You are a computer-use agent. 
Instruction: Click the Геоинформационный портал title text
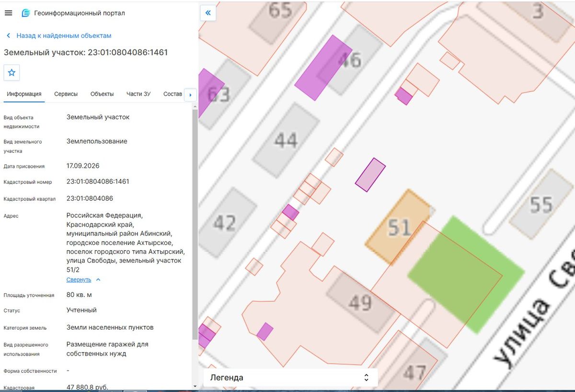tap(80, 13)
